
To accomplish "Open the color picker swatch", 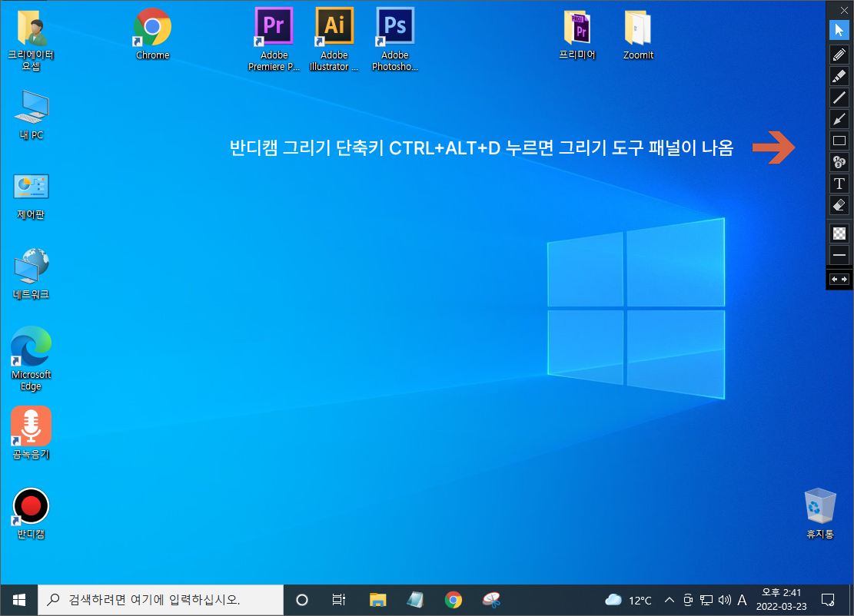I will 839,233.
